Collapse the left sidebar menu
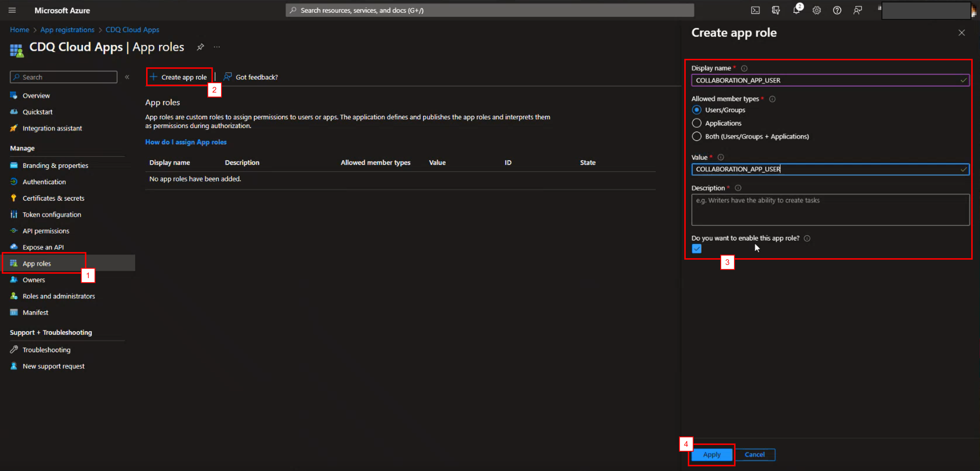Image resolution: width=980 pixels, height=471 pixels. coord(127,77)
